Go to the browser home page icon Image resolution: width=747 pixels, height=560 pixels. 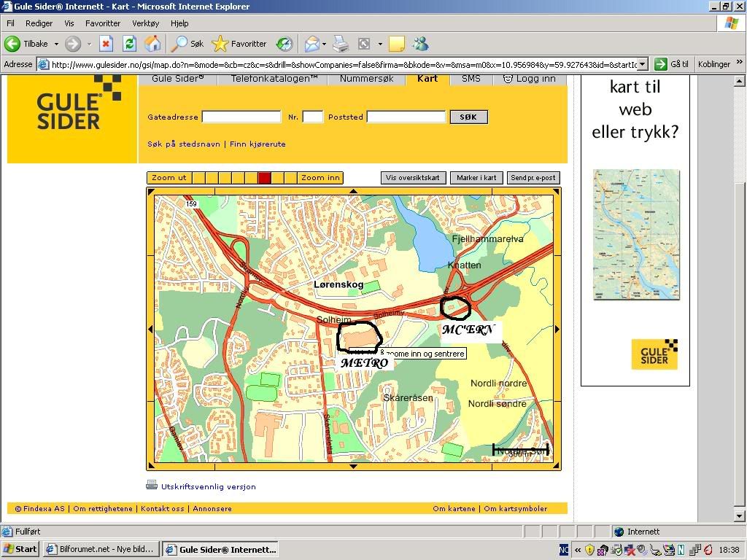[x=152, y=44]
